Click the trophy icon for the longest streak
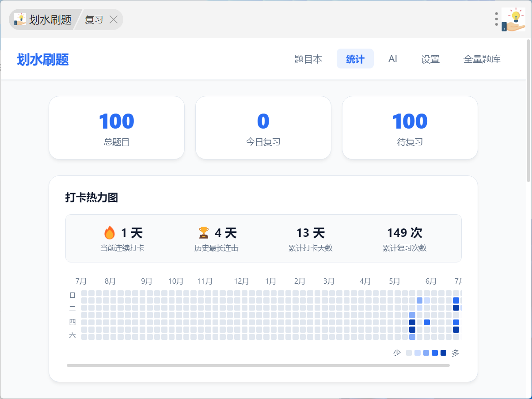The width and height of the screenshot is (532, 399). [x=203, y=232]
